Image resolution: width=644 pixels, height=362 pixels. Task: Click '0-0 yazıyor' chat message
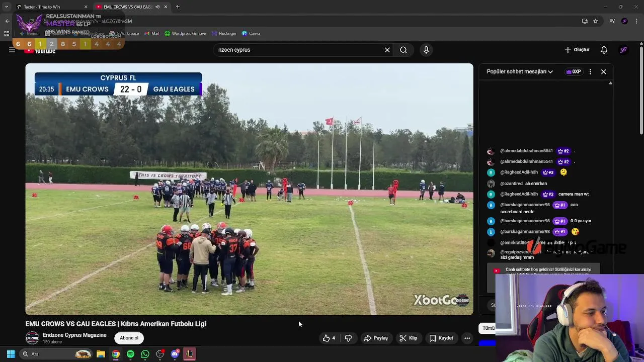click(x=546, y=221)
